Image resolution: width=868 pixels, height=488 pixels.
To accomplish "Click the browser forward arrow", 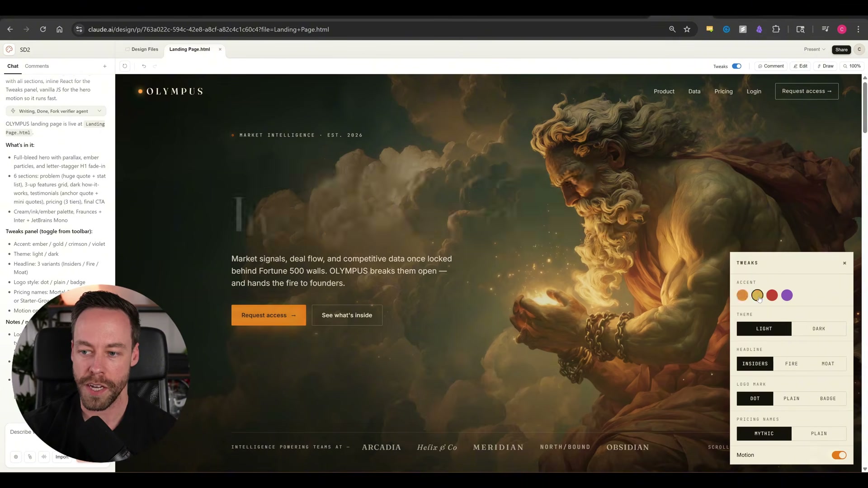I will 26,29.
